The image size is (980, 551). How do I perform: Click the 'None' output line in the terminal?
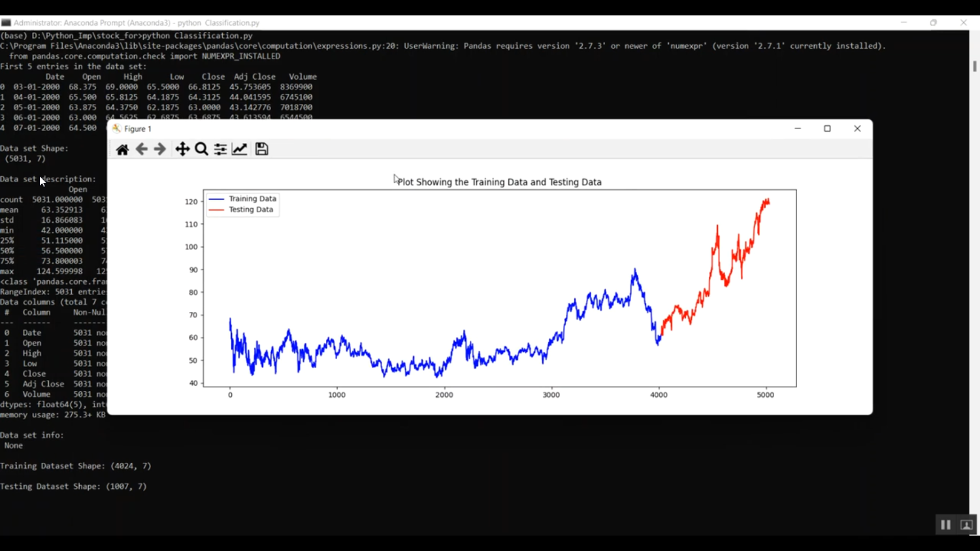(x=14, y=446)
